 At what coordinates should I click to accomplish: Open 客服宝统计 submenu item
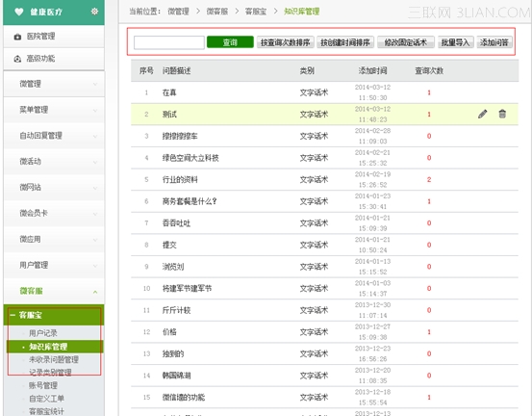[x=46, y=411]
